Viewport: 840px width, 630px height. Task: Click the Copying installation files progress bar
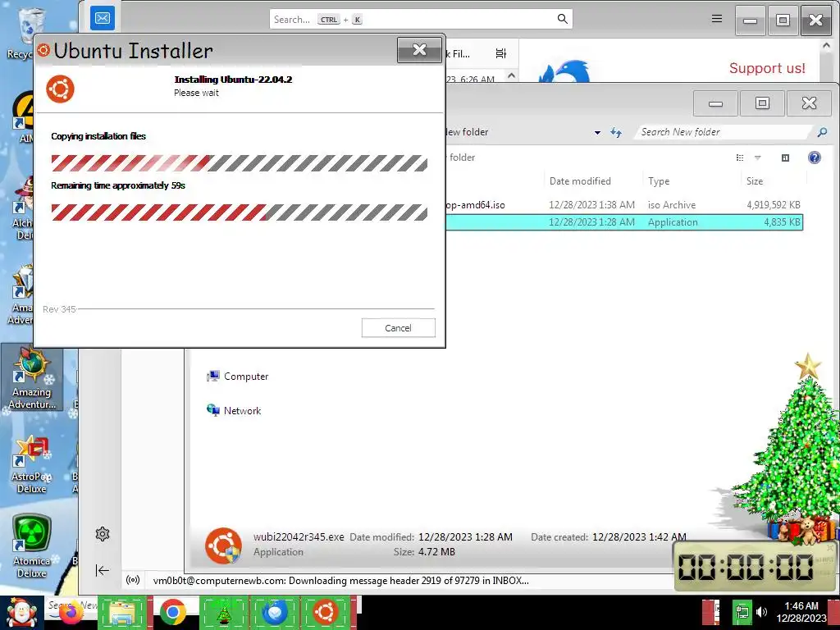coord(240,163)
